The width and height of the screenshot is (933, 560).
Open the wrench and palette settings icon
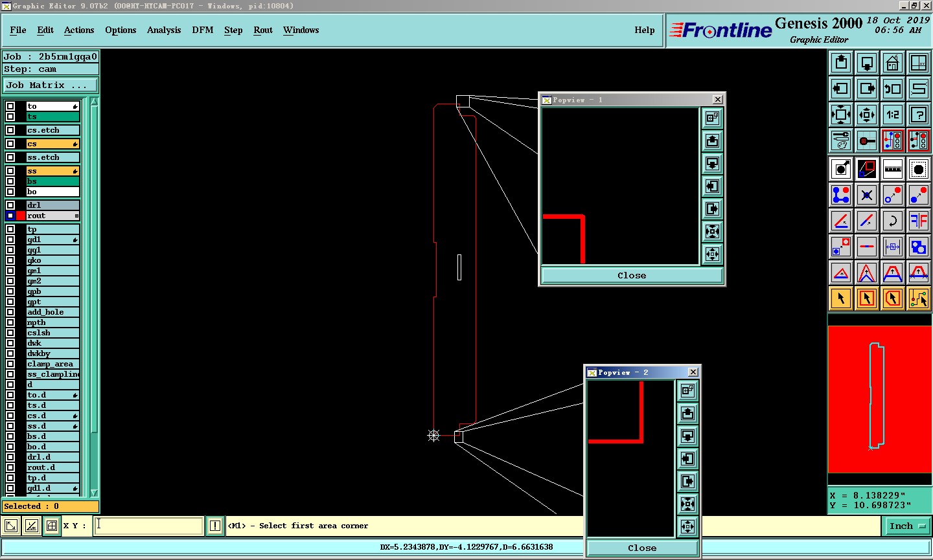[841, 140]
